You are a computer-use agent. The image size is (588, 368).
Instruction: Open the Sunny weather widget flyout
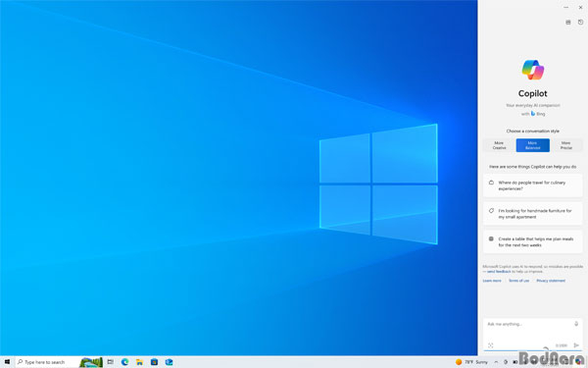[x=471, y=362]
